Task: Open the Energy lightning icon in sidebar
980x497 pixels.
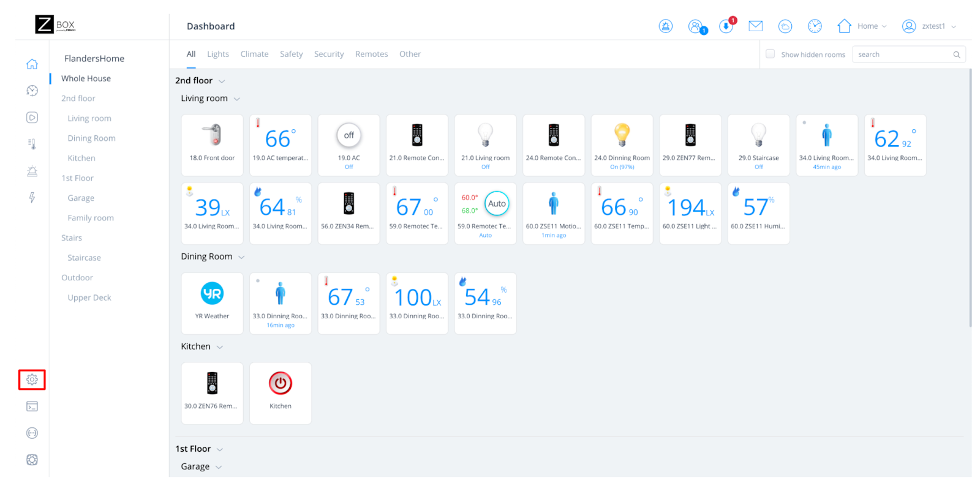Action: (32, 197)
